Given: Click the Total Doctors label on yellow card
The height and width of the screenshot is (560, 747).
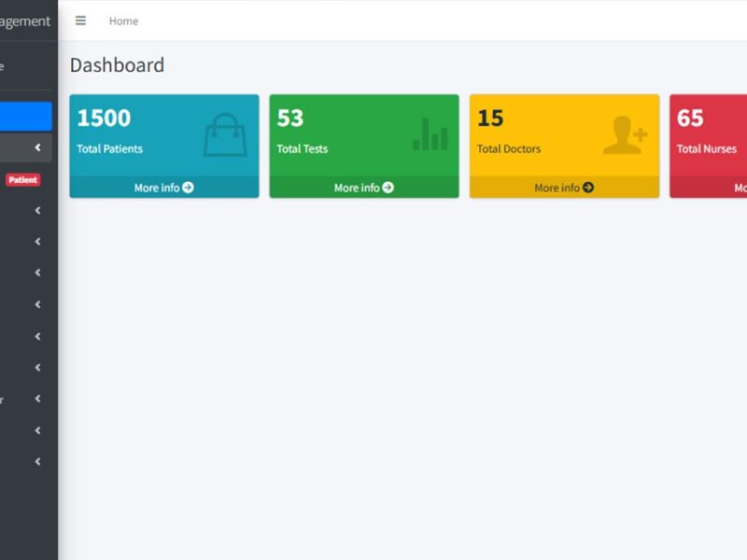Looking at the screenshot, I should pyautogui.click(x=509, y=148).
